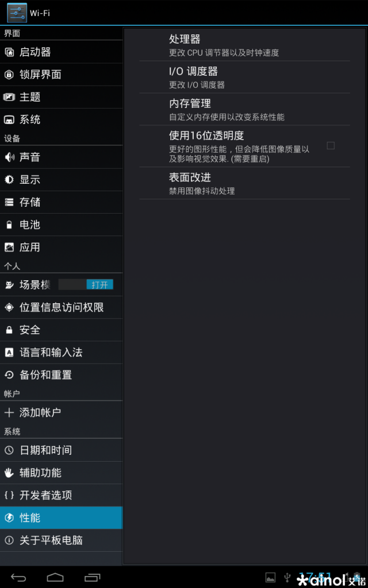
Task: Open 表面改进 setting
Action: (x=244, y=183)
